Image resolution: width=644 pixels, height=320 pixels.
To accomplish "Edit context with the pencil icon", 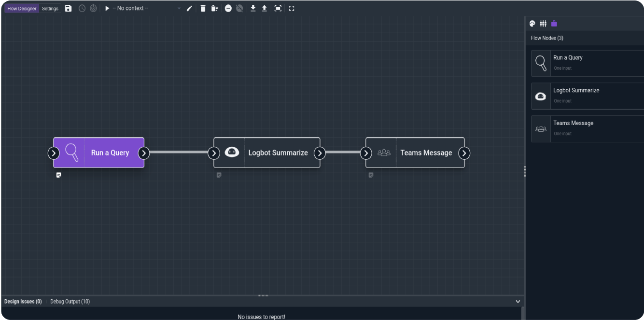I will pyautogui.click(x=190, y=8).
